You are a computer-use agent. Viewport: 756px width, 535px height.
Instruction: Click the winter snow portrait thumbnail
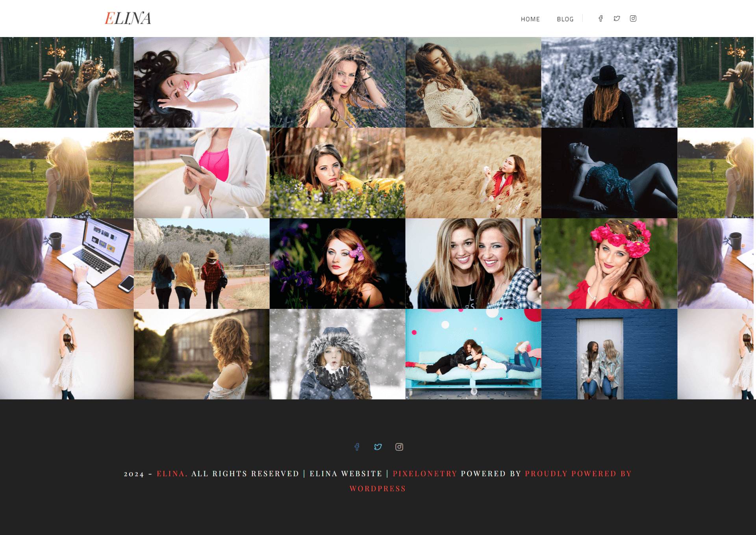point(337,354)
